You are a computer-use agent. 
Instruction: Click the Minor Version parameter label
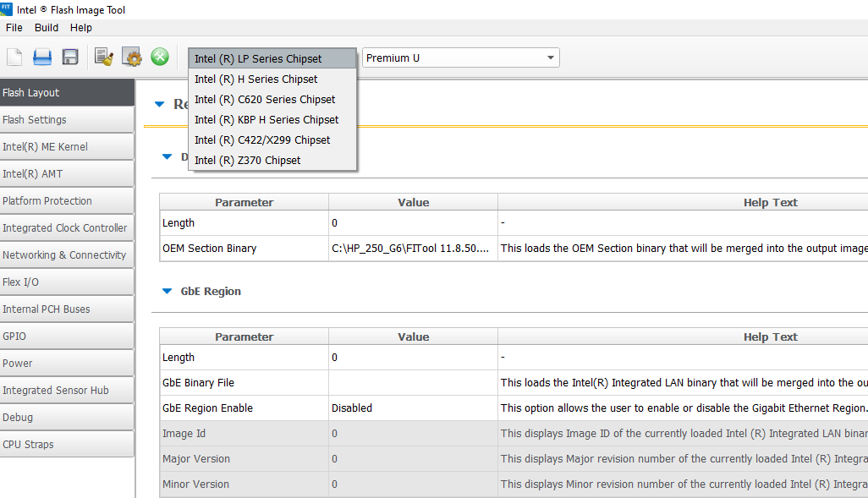click(x=195, y=484)
